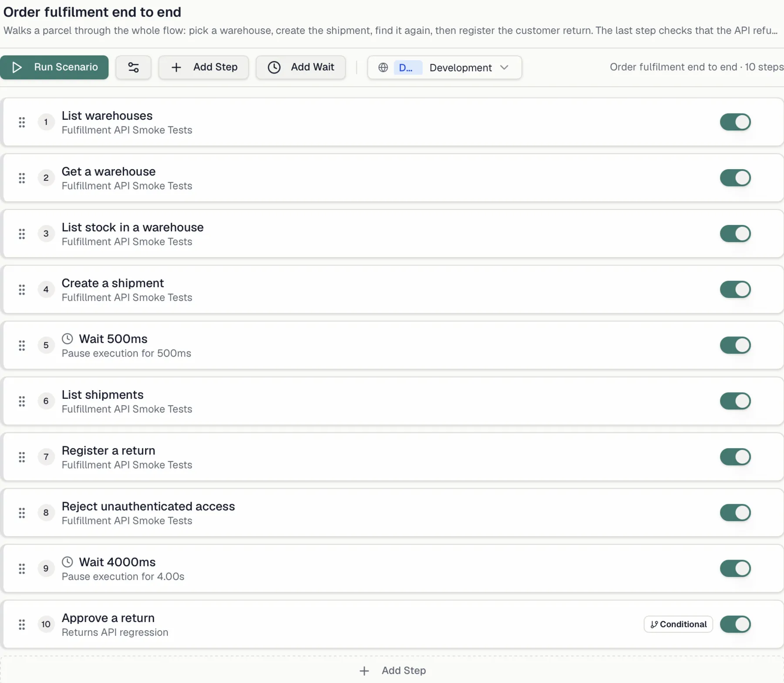Click clock icon of Wait 4000ms step
The height and width of the screenshot is (683, 784).
(x=68, y=562)
